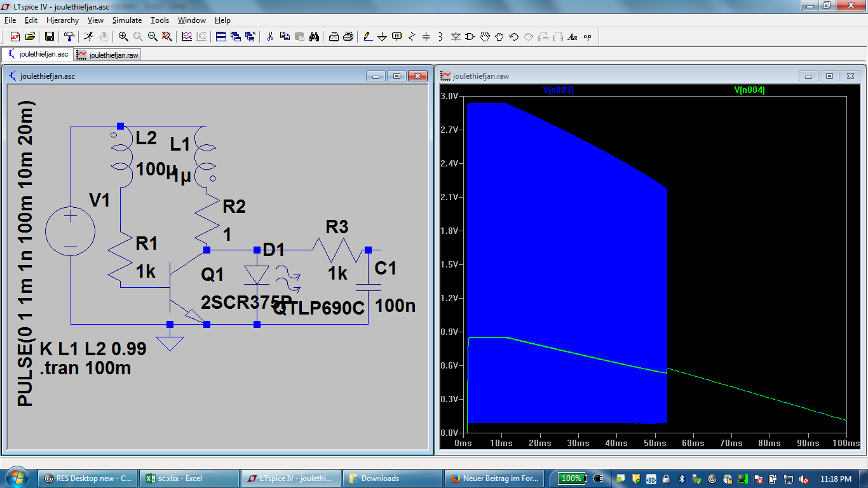The image size is (868, 488).
Task: Click the Windows Start button
Action: point(16,478)
